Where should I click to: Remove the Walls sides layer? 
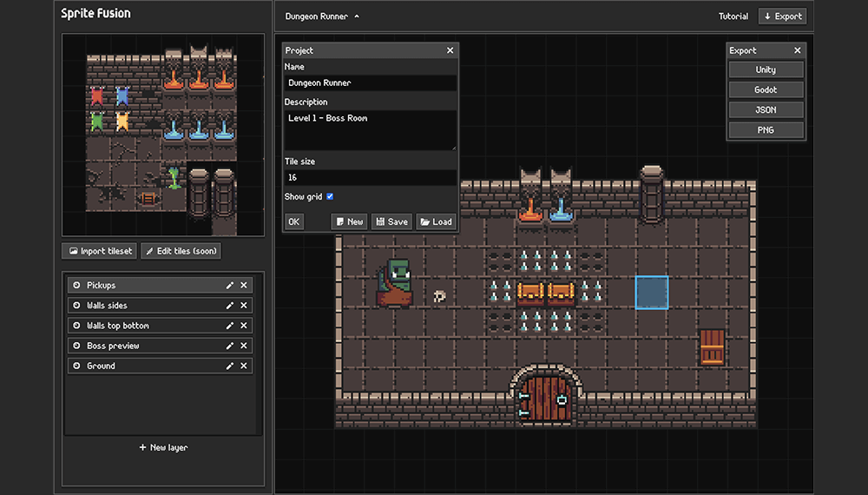tap(244, 306)
